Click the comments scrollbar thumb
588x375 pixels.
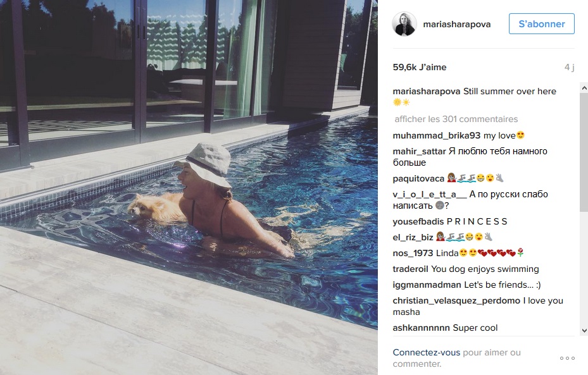tap(584, 152)
